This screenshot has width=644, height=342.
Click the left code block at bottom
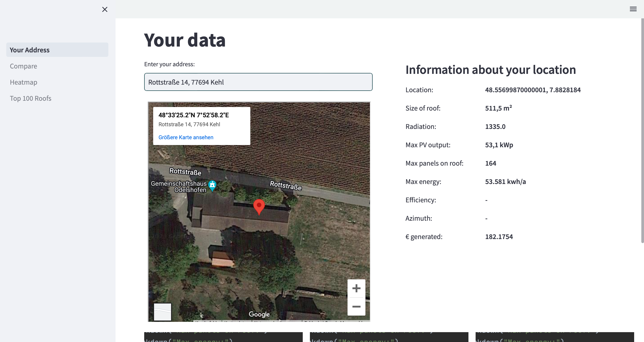coord(223,337)
